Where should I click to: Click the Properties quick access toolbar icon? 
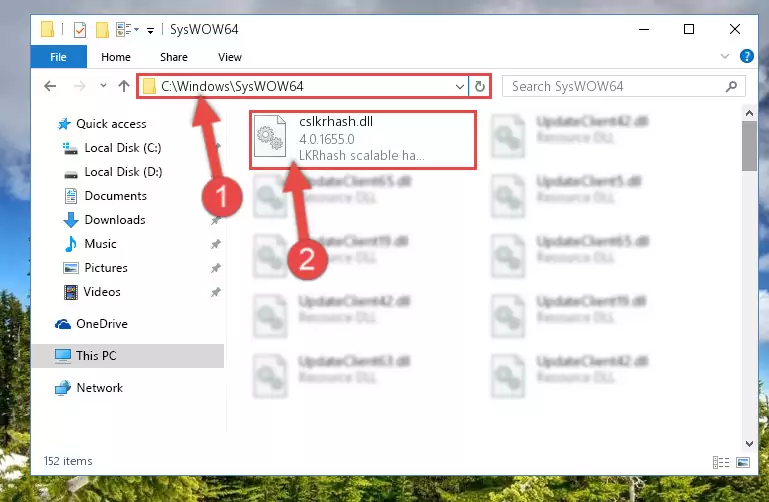(x=79, y=29)
